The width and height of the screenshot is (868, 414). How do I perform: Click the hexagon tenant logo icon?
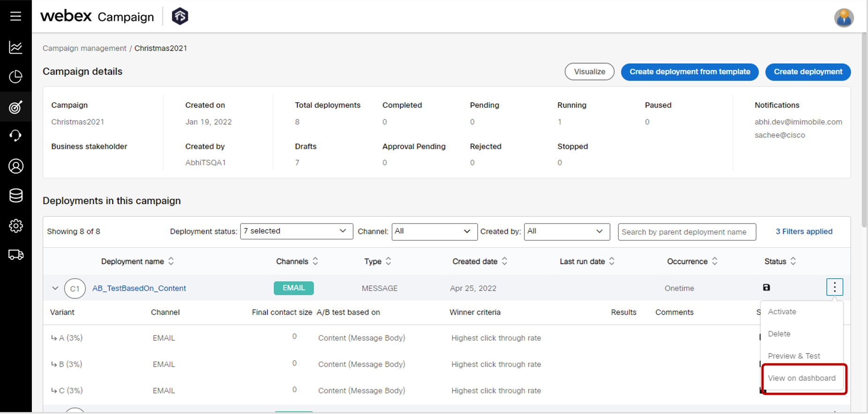(180, 16)
